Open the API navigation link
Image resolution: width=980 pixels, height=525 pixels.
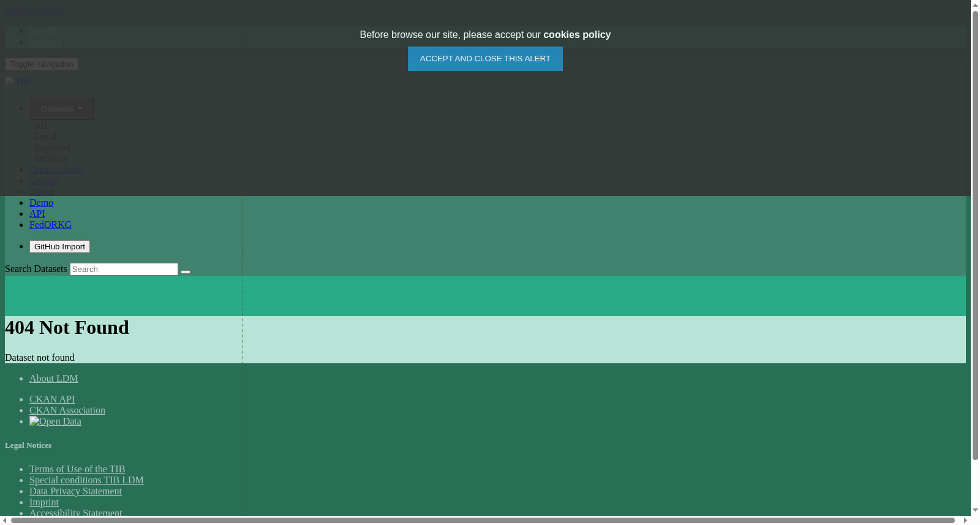pyautogui.click(x=37, y=214)
